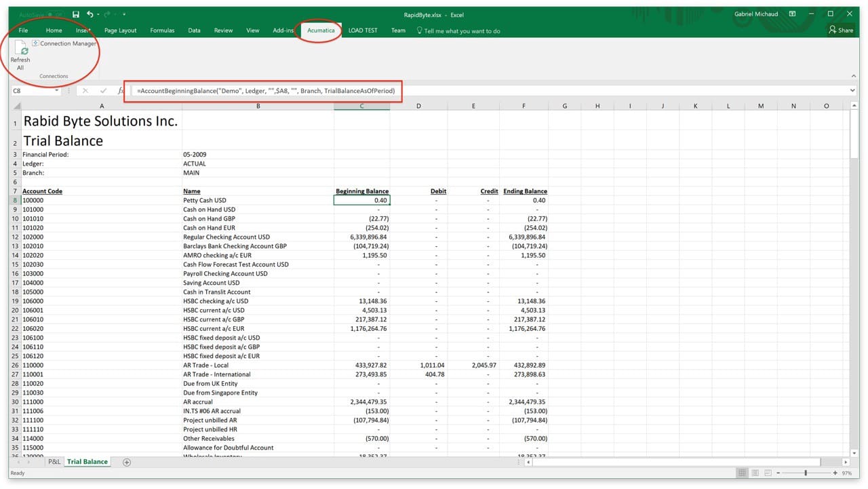Screen dimensions: 868x489
Task: Expand the formula bar with the chevron
Action: point(852,90)
